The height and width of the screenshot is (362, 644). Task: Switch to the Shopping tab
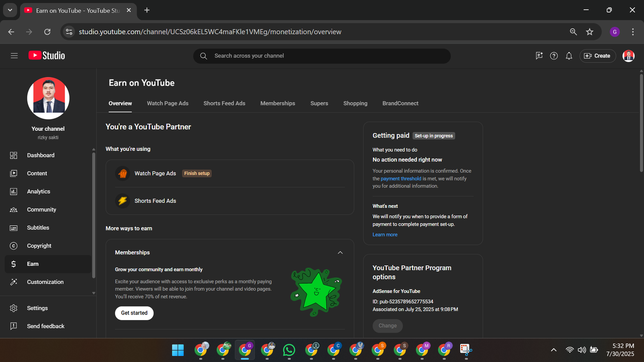click(355, 103)
